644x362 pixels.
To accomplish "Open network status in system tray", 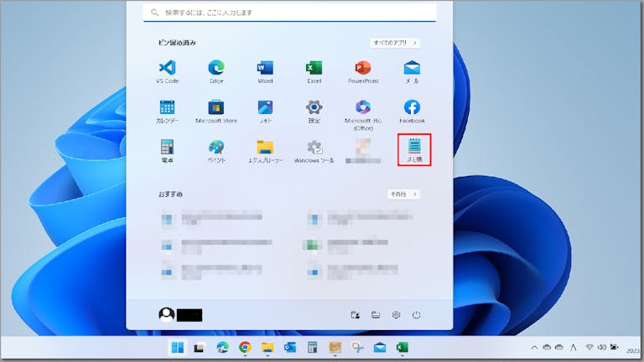I will (589, 347).
